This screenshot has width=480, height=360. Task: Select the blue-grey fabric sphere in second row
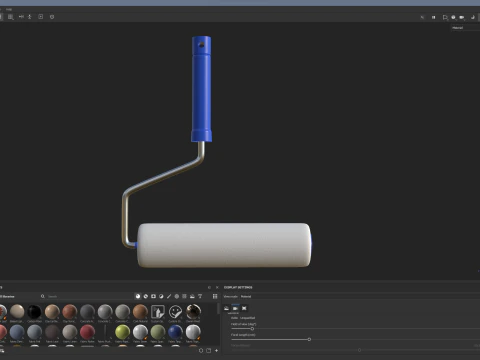click(x=17, y=333)
